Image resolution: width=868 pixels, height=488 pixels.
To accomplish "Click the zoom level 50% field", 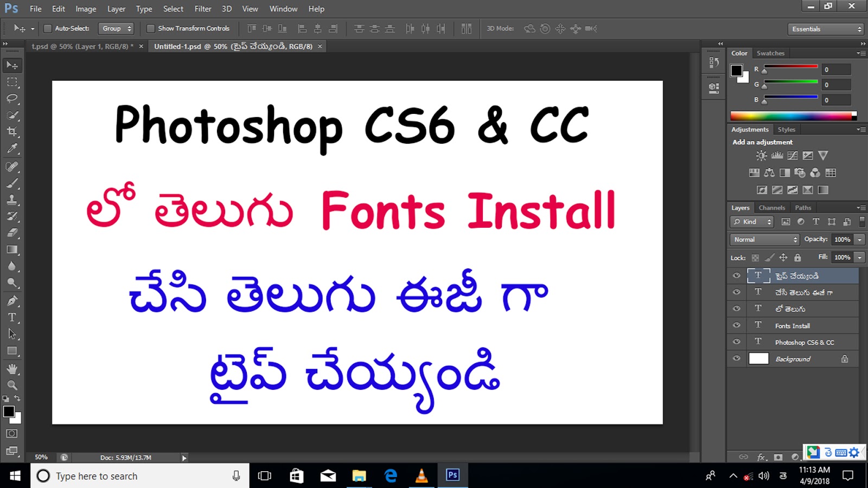I will [x=41, y=458].
